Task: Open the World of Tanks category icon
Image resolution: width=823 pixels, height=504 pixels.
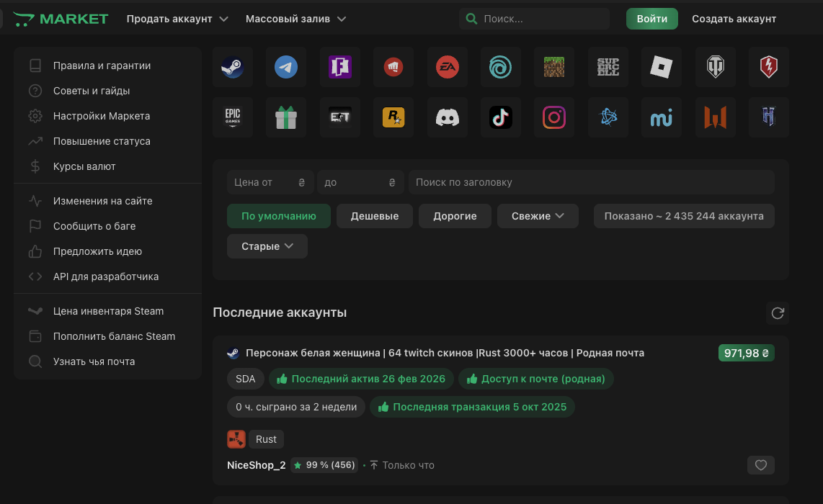Action: pyautogui.click(x=716, y=67)
